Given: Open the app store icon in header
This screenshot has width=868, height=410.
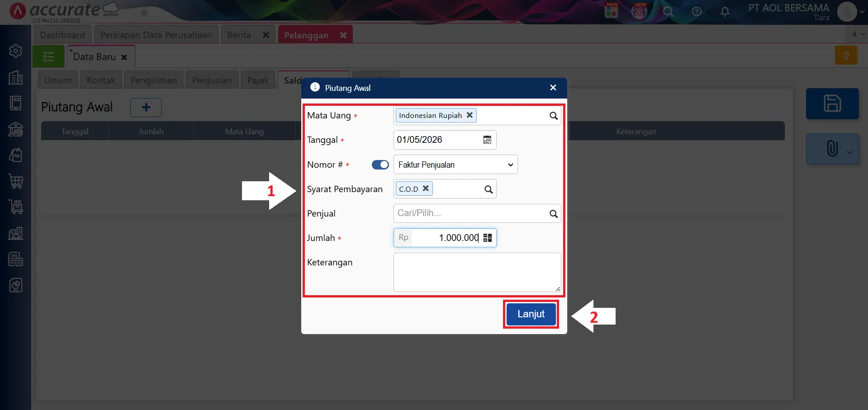Looking at the screenshot, I should 611,11.
